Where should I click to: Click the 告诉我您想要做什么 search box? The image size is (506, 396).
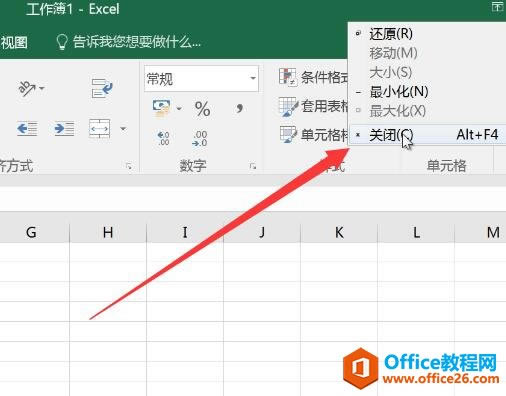tap(128, 42)
